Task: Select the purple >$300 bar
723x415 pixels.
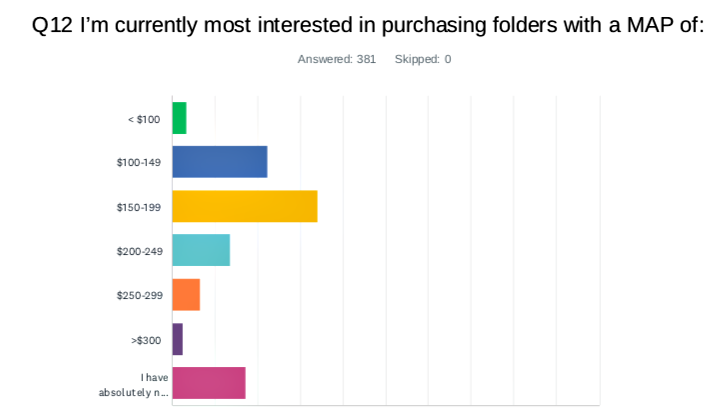Action: point(177,339)
